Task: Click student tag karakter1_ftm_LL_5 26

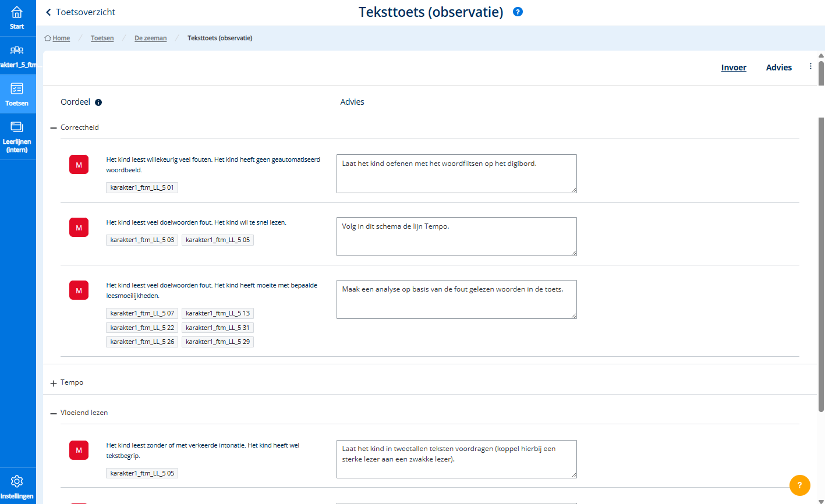Action: tap(142, 342)
